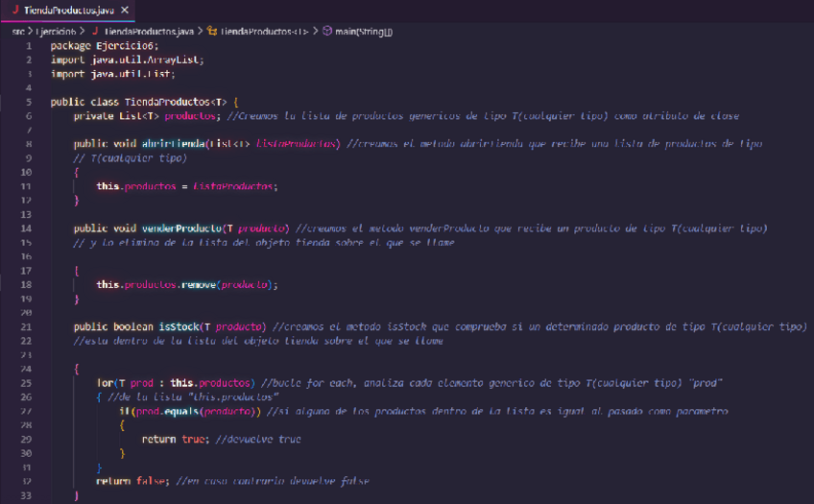This screenshot has width=814, height=504.
Task: Click the method cube icon before main(String[])
Action: click(x=326, y=31)
